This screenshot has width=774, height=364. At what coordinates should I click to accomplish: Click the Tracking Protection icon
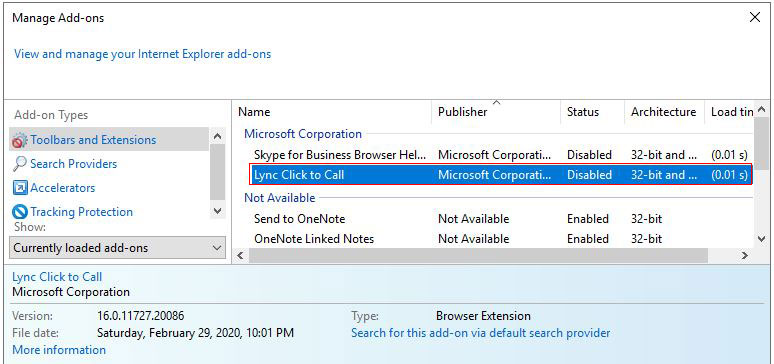tap(20, 212)
